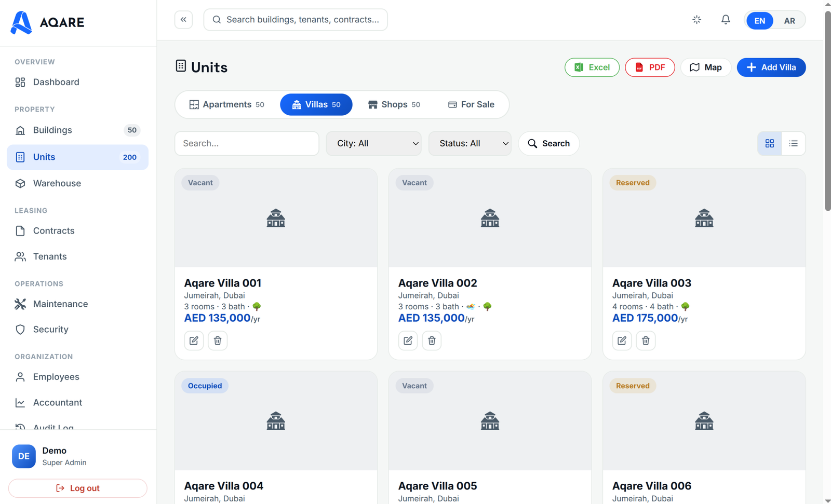831x504 pixels.
Task: Open the Map view
Action: tap(706, 67)
